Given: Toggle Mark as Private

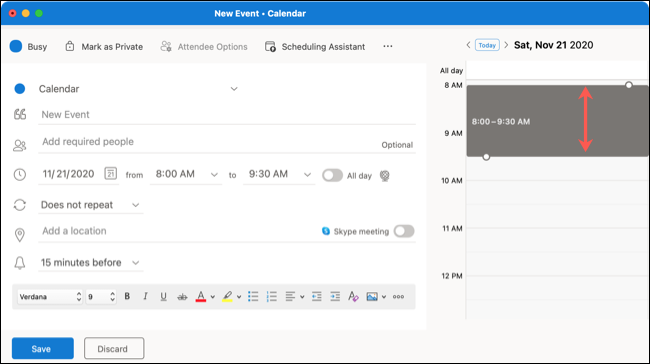Looking at the screenshot, I should pos(104,46).
